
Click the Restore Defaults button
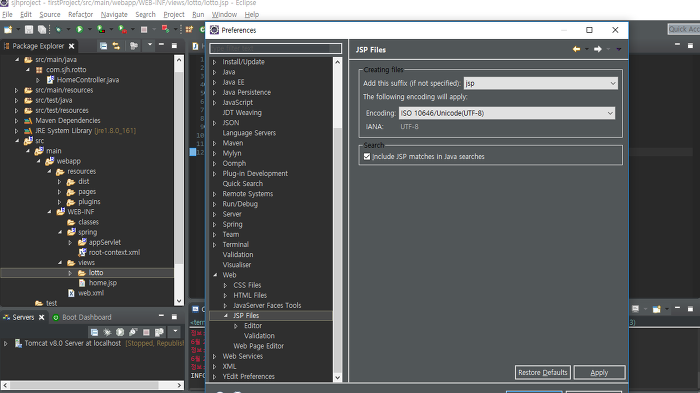click(542, 372)
